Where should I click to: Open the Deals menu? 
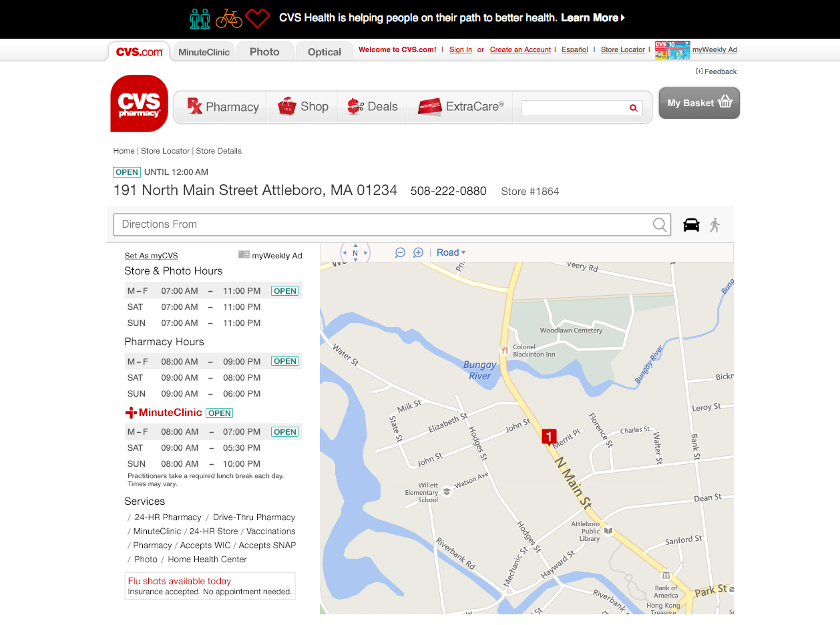tap(372, 107)
